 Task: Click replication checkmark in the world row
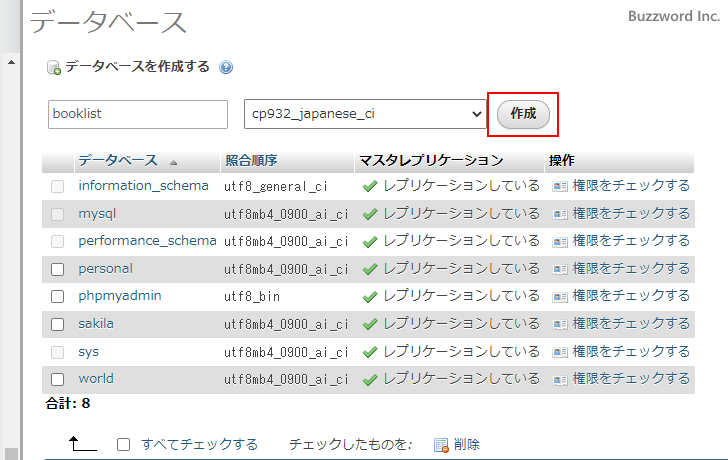coord(370,380)
